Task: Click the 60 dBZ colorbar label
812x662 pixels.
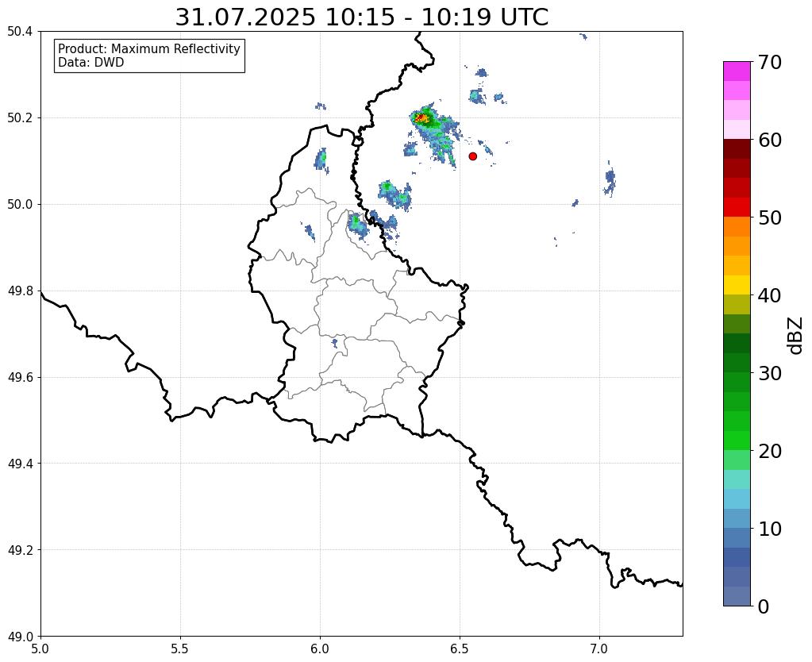Action: (x=770, y=140)
